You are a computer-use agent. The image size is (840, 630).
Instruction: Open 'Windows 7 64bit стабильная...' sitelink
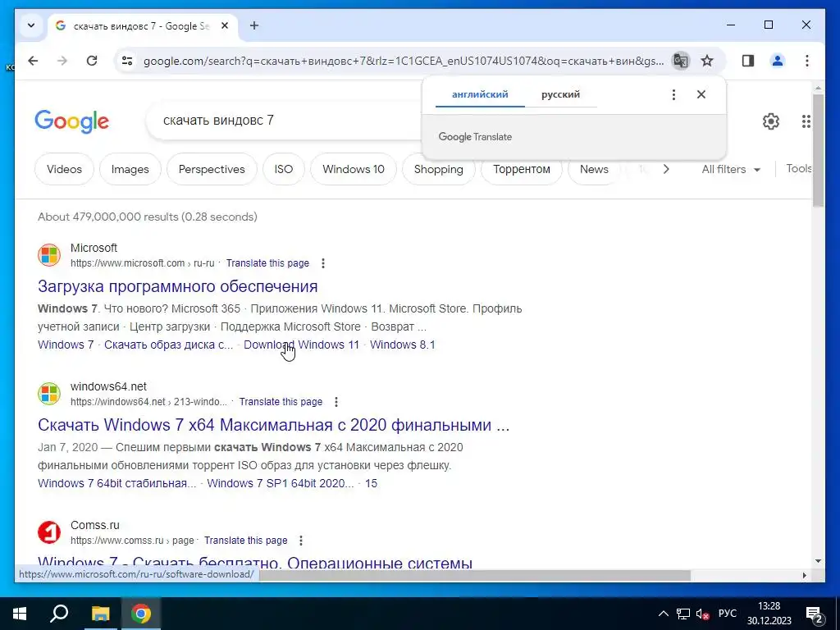(x=116, y=483)
